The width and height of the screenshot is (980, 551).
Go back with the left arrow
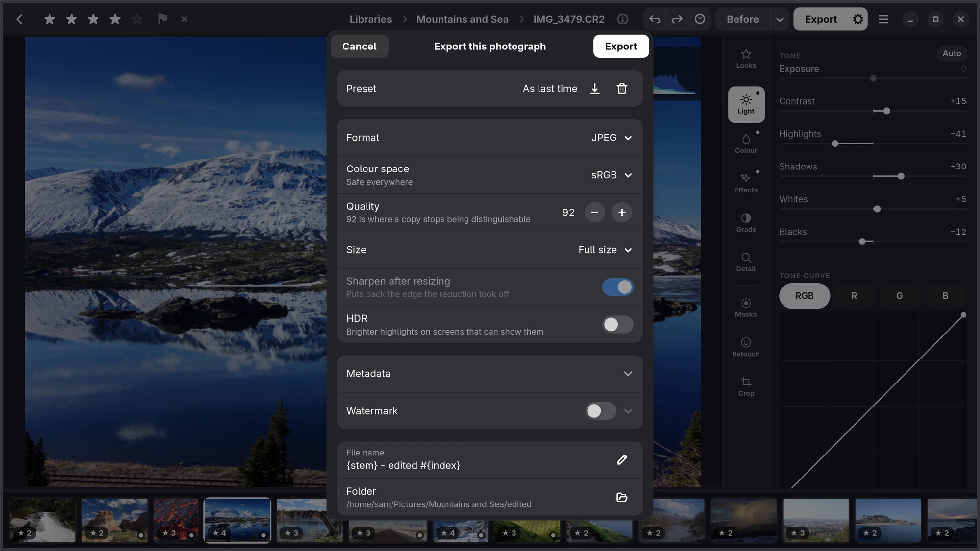19,19
